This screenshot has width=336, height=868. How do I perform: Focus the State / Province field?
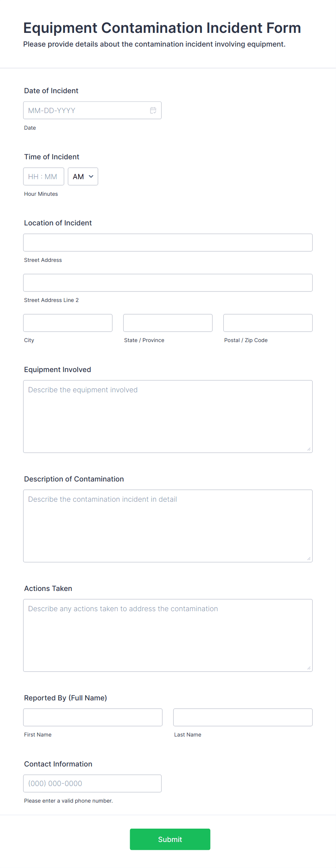(x=167, y=323)
